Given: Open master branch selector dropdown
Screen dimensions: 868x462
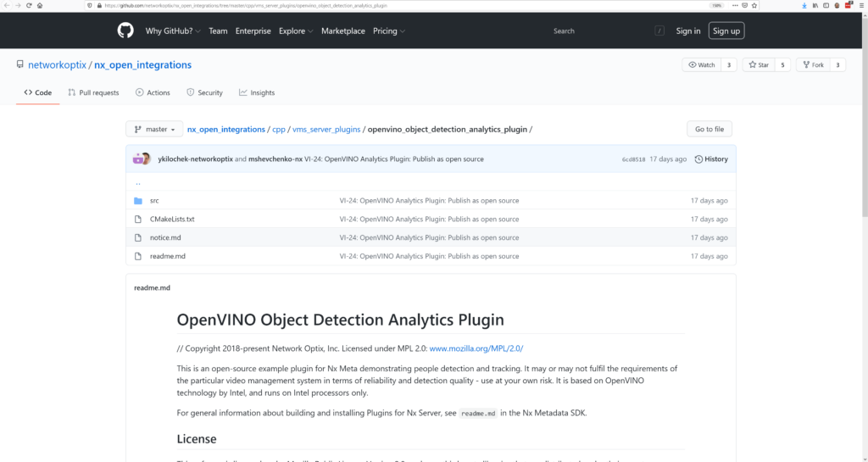Looking at the screenshot, I should point(154,129).
